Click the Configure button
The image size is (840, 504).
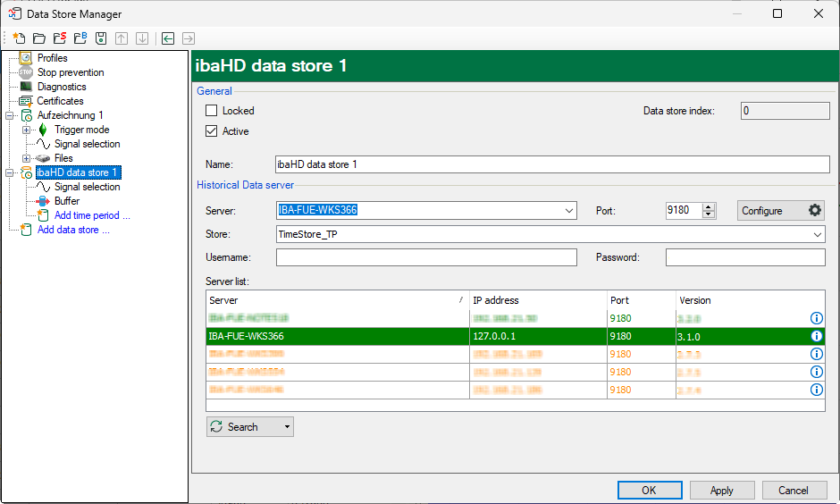[780, 211]
